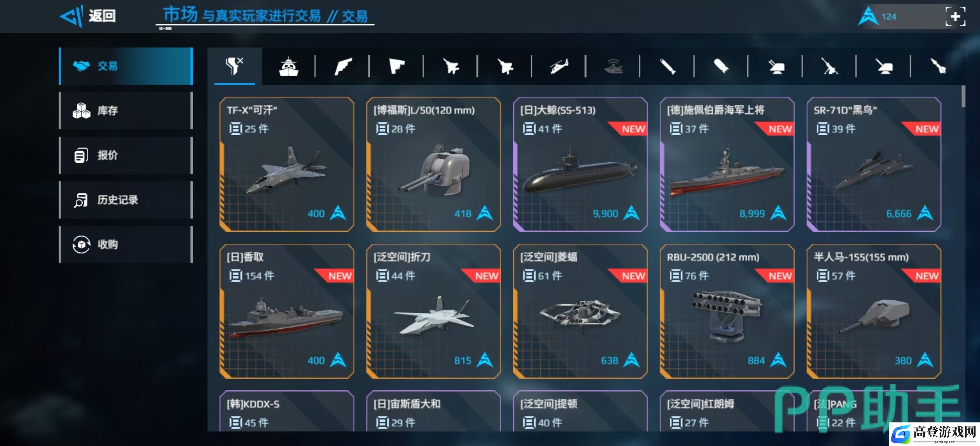Open the TF-X 可汗 fighter listing
The width and height of the screenshot is (980, 446).
pyautogui.click(x=286, y=164)
